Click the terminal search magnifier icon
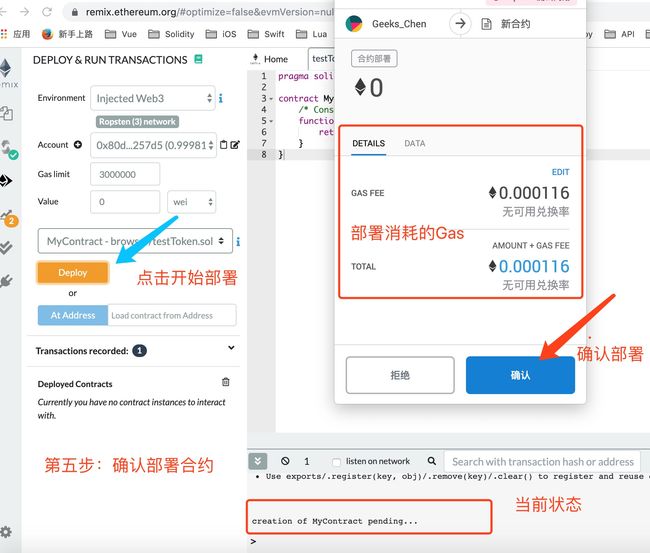Screen dimensions: 650x553 (432, 461)
